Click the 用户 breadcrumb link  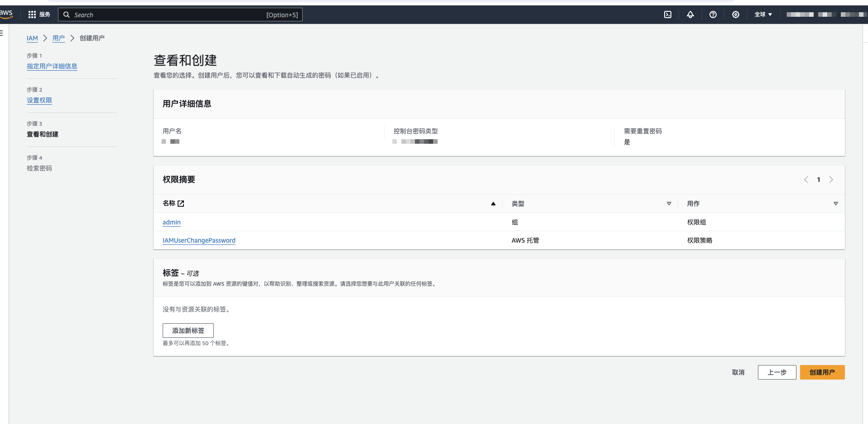[58, 38]
